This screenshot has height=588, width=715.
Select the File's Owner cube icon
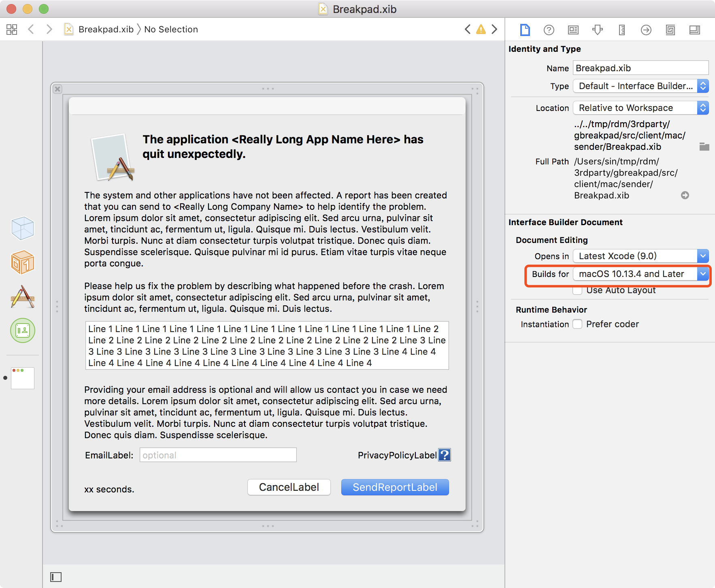point(23,228)
